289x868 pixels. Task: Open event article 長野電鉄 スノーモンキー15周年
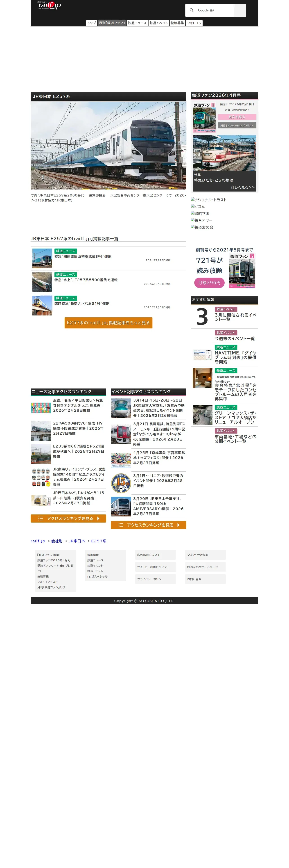[x=159, y=434]
